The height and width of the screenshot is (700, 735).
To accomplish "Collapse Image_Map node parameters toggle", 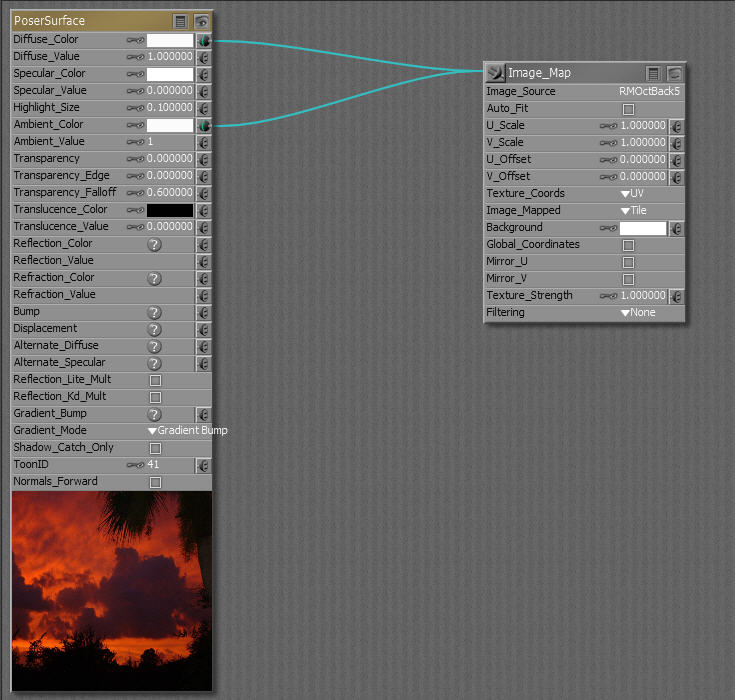I will pyautogui.click(x=653, y=73).
